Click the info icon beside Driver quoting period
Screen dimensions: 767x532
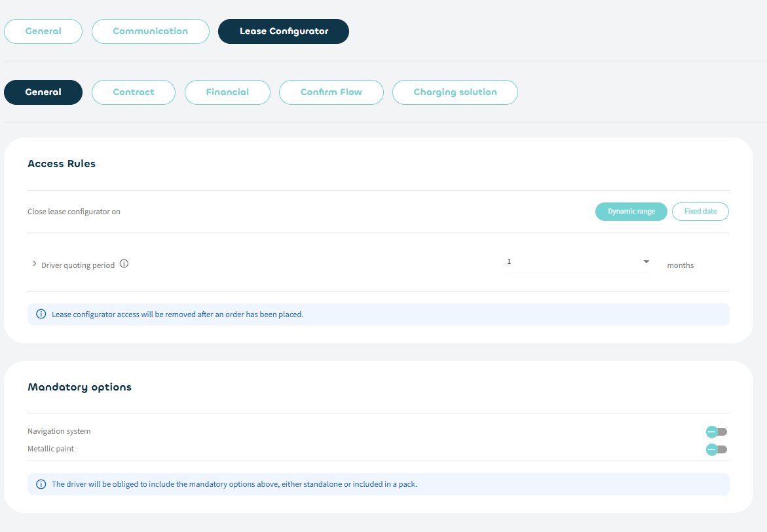(x=124, y=265)
